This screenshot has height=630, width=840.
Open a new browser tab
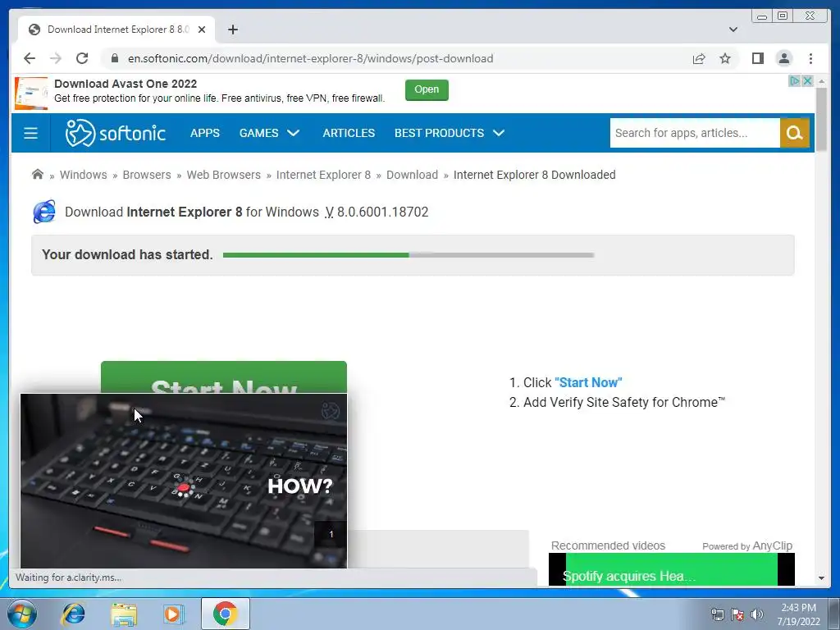[x=232, y=30]
